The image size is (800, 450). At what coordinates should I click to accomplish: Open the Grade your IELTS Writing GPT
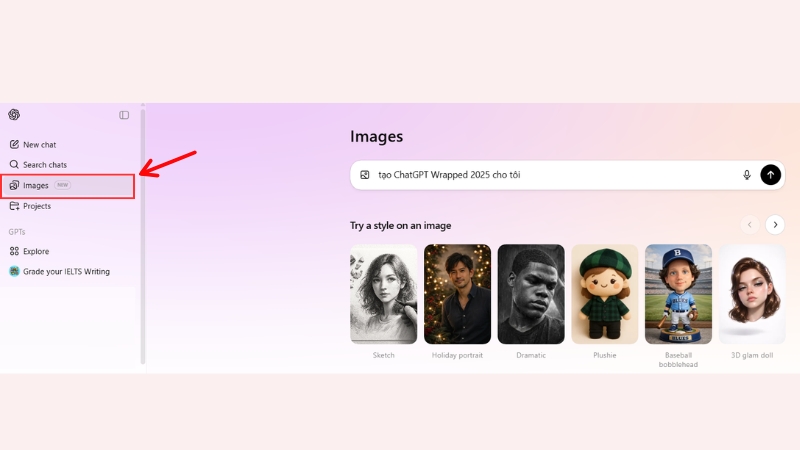[x=66, y=271]
